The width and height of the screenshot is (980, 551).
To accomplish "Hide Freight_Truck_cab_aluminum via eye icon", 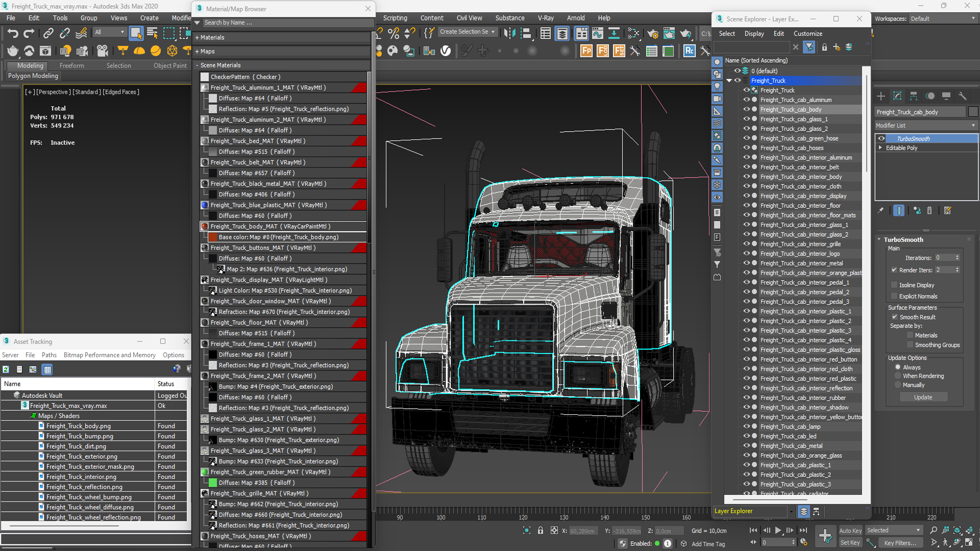I will tap(746, 100).
